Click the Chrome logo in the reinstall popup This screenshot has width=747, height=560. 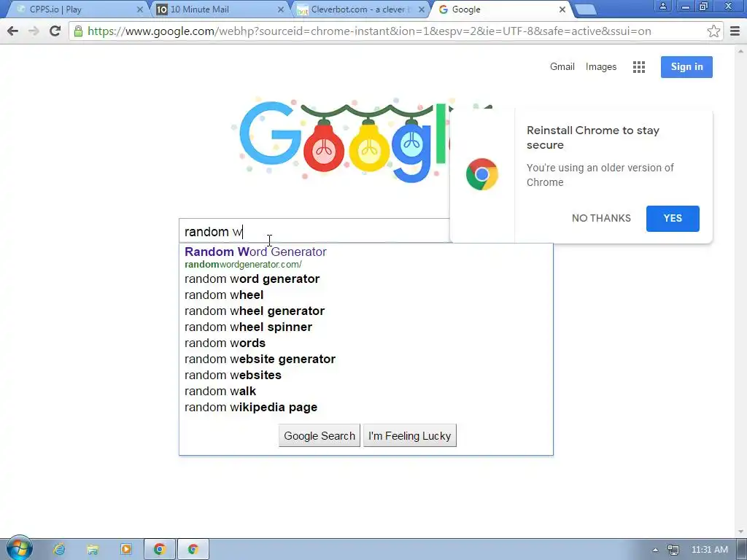[482, 174]
